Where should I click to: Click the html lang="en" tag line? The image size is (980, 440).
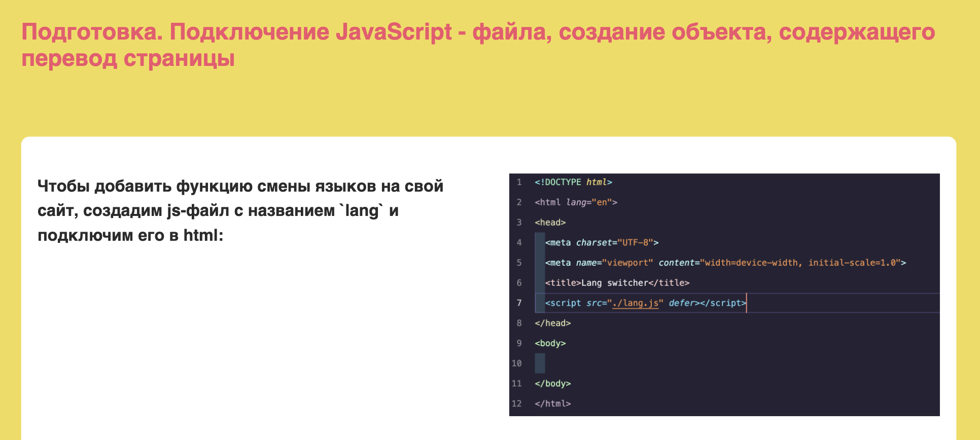pos(576,202)
